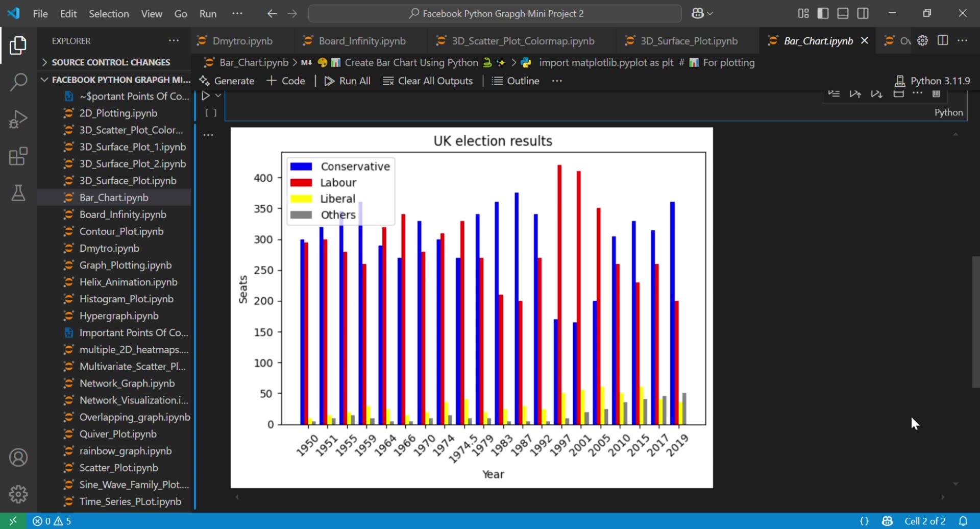Open the Explorer view in activity bar

click(x=18, y=45)
